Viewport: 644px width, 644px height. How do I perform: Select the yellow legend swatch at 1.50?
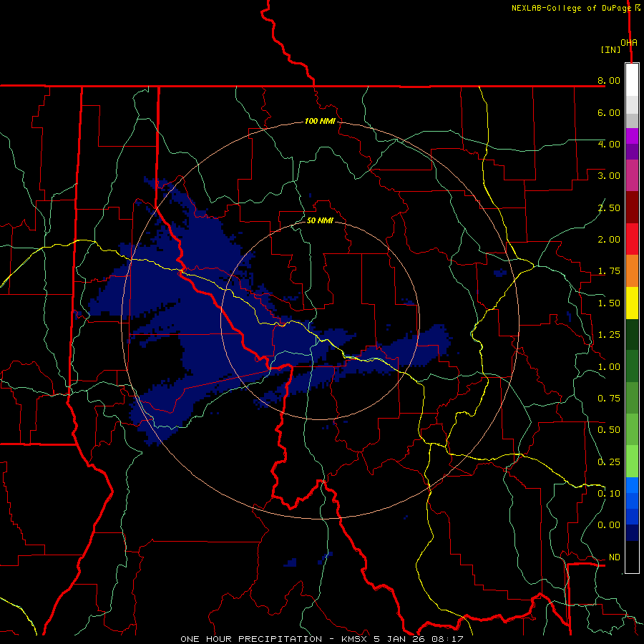click(x=632, y=303)
